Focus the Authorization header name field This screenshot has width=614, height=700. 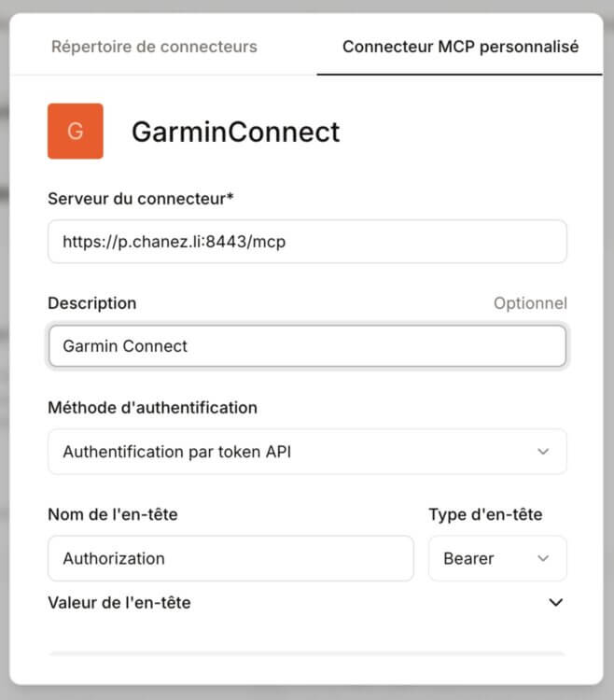(230, 558)
